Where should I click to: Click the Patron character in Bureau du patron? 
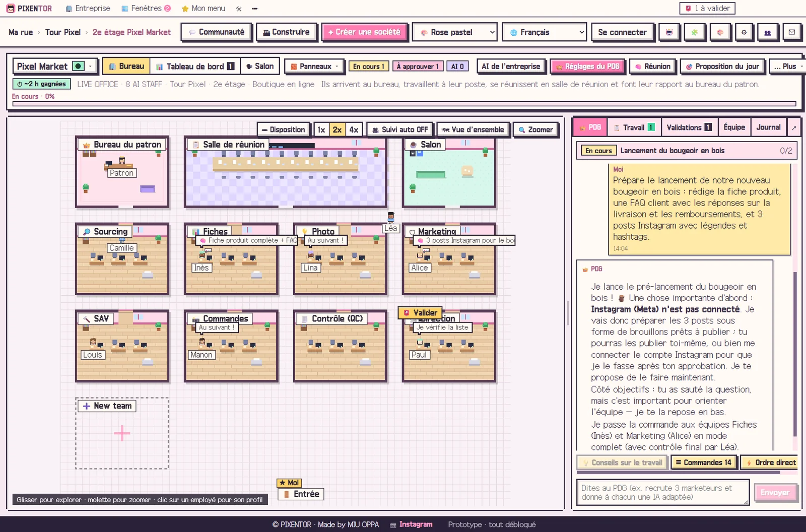point(122,161)
